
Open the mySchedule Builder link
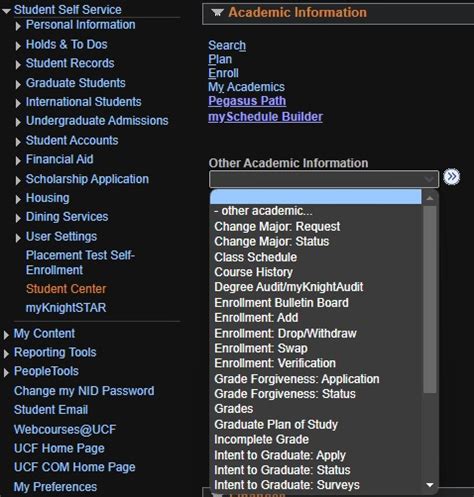(x=265, y=117)
